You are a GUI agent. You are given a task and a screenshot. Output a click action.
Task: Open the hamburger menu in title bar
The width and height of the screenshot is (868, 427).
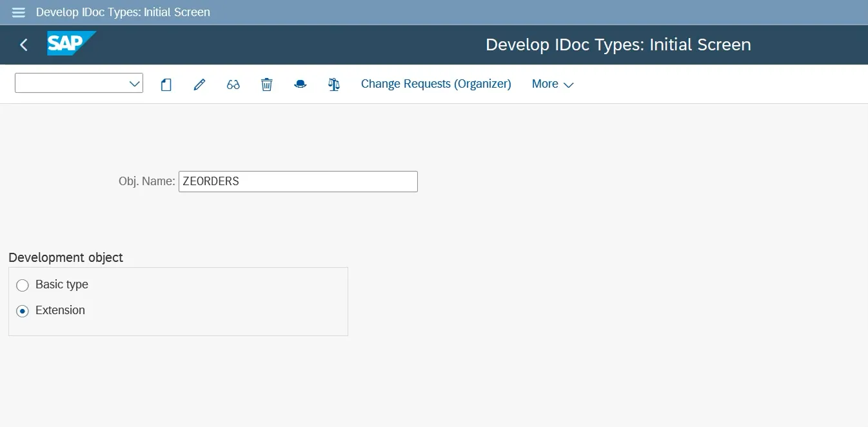[19, 12]
